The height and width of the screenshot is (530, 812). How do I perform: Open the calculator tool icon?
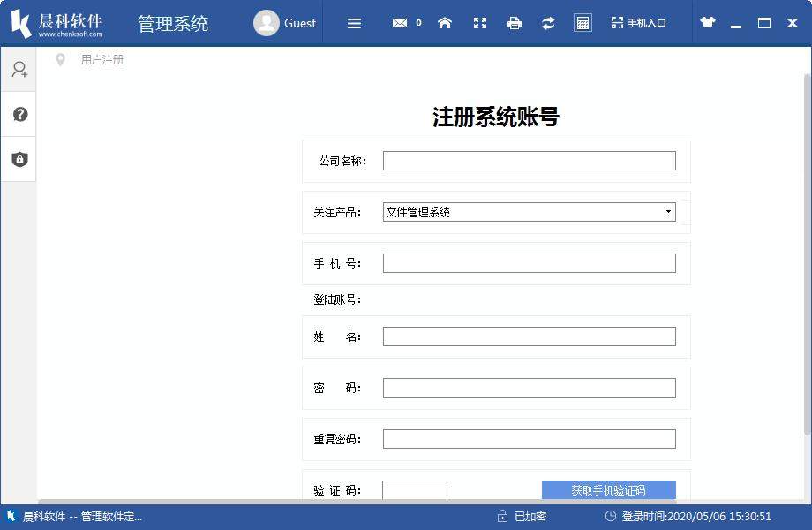583,23
